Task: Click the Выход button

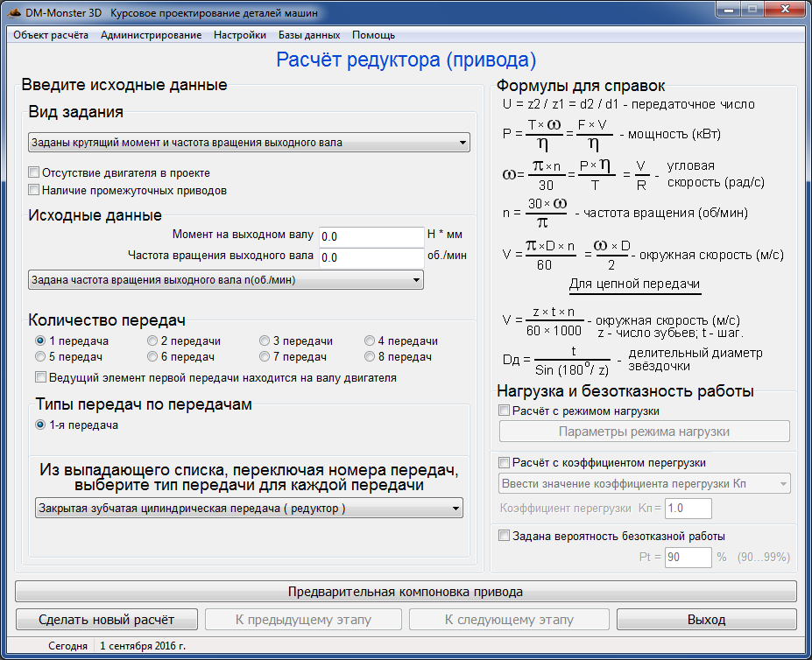Action: (x=706, y=620)
